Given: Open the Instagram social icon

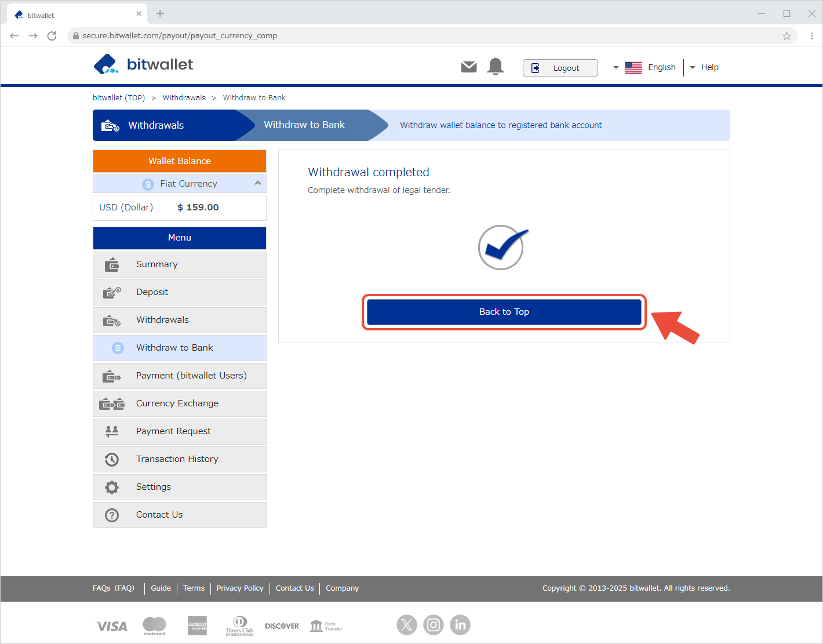Looking at the screenshot, I should click(434, 625).
